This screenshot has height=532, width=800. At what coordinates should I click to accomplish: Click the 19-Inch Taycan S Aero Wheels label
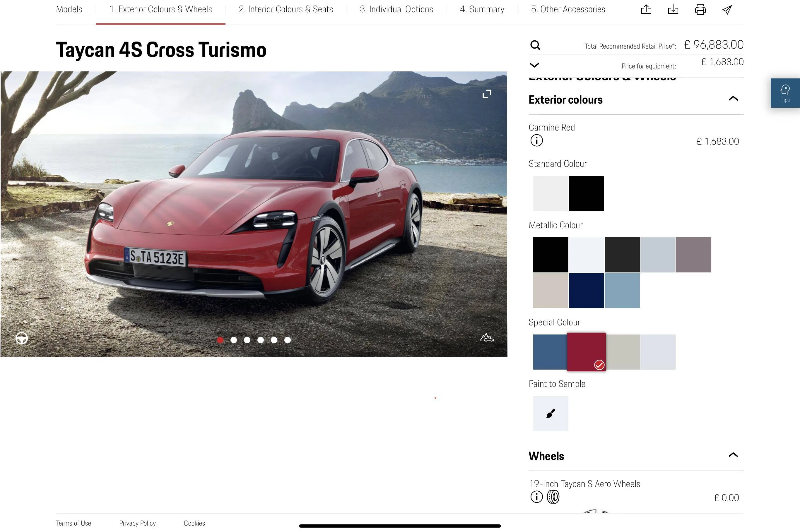tap(584, 484)
